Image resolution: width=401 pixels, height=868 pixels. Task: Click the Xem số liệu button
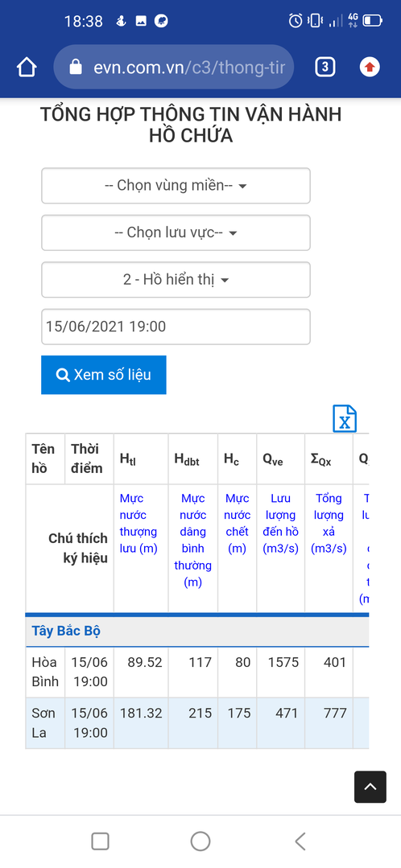coord(104,375)
